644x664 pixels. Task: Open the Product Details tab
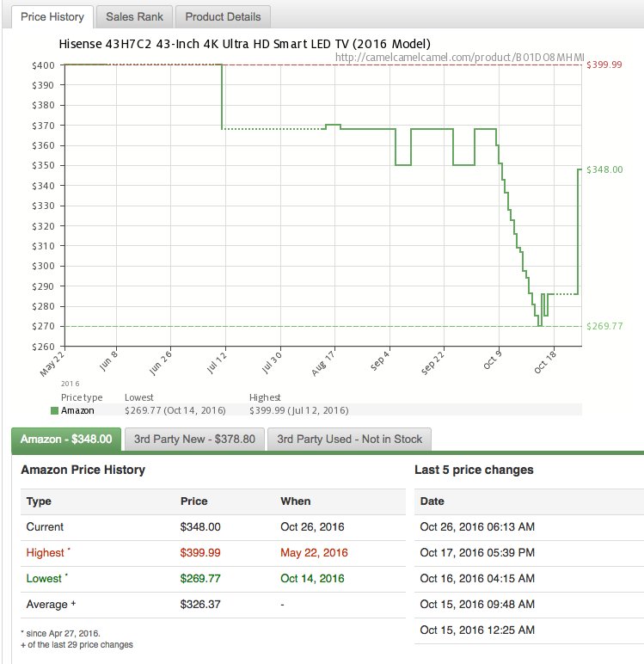point(223,17)
